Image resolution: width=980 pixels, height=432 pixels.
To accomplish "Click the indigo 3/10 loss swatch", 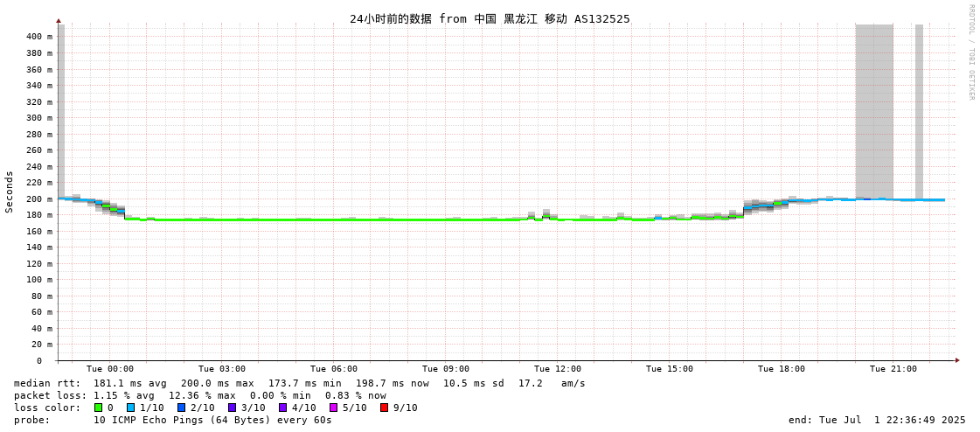I will pyautogui.click(x=232, y=408).
